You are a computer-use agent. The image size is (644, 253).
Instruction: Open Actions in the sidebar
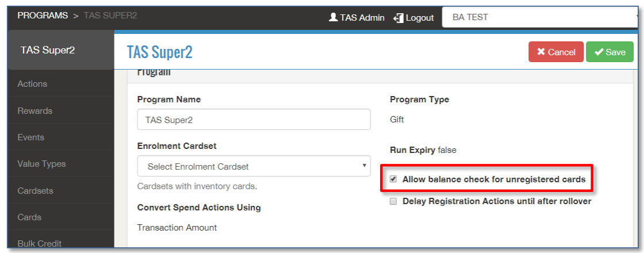pyautogui.click(x=32, y=84)
